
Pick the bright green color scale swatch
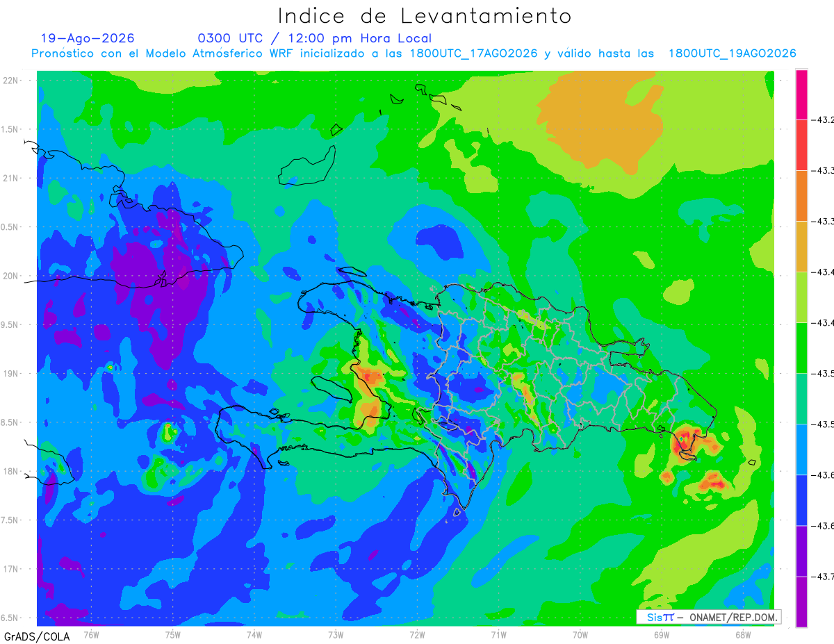click(801, 348)
